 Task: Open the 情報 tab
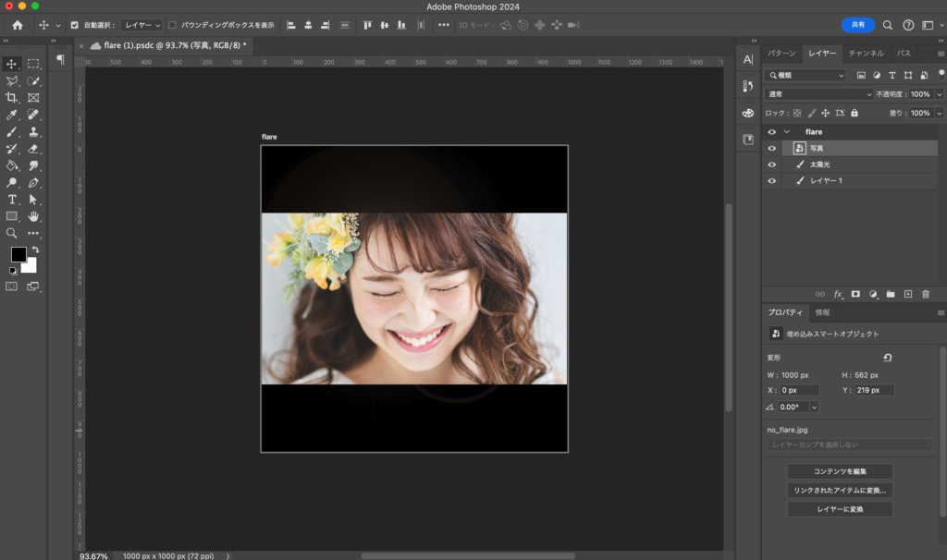coord(822,312)
